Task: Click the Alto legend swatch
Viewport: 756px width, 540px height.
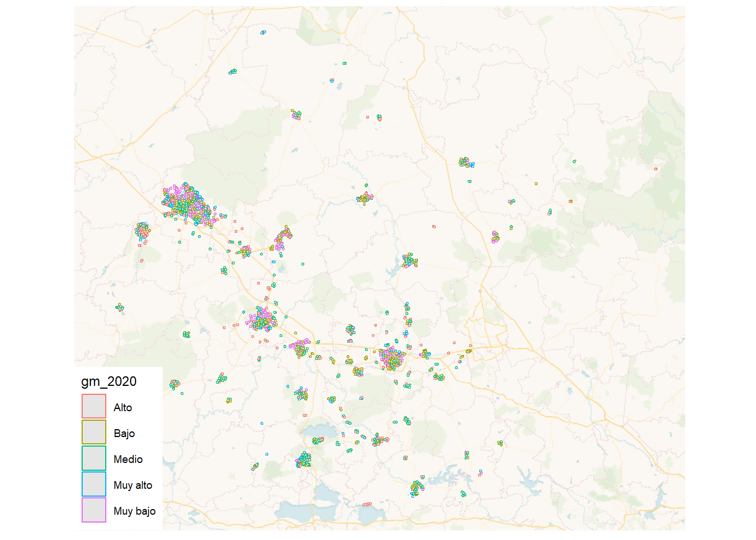Action: [94, 407]
